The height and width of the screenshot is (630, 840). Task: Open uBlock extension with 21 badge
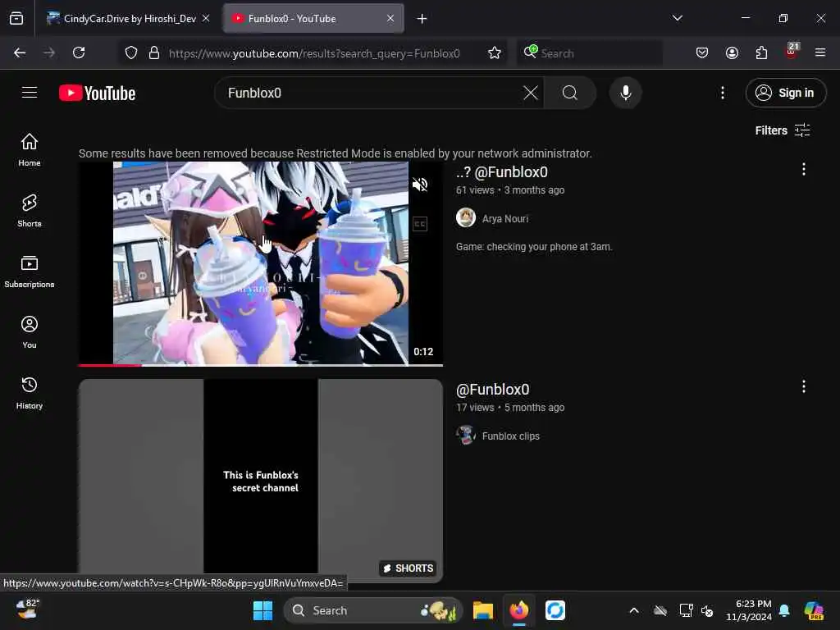792,52
